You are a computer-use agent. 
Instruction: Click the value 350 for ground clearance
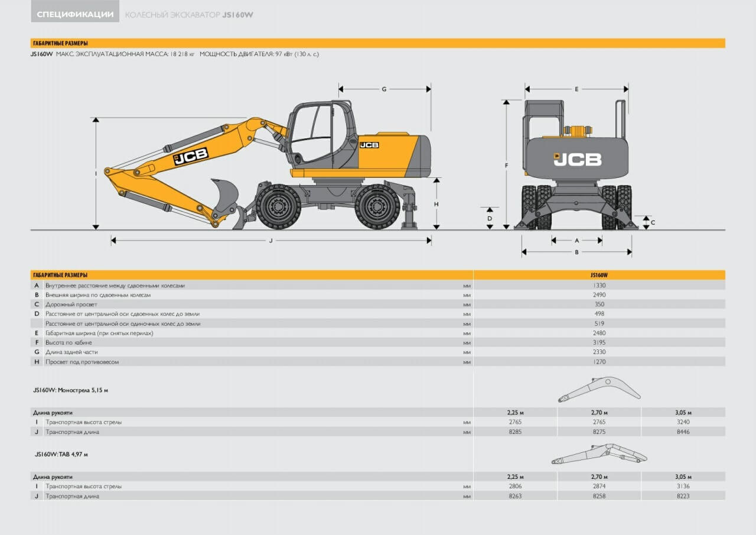point(599,304)
